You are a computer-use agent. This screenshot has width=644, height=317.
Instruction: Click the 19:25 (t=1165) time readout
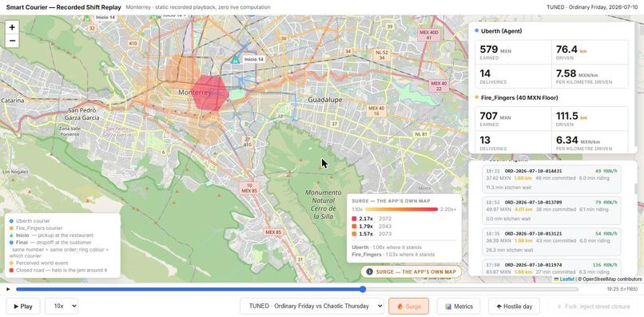623,290
